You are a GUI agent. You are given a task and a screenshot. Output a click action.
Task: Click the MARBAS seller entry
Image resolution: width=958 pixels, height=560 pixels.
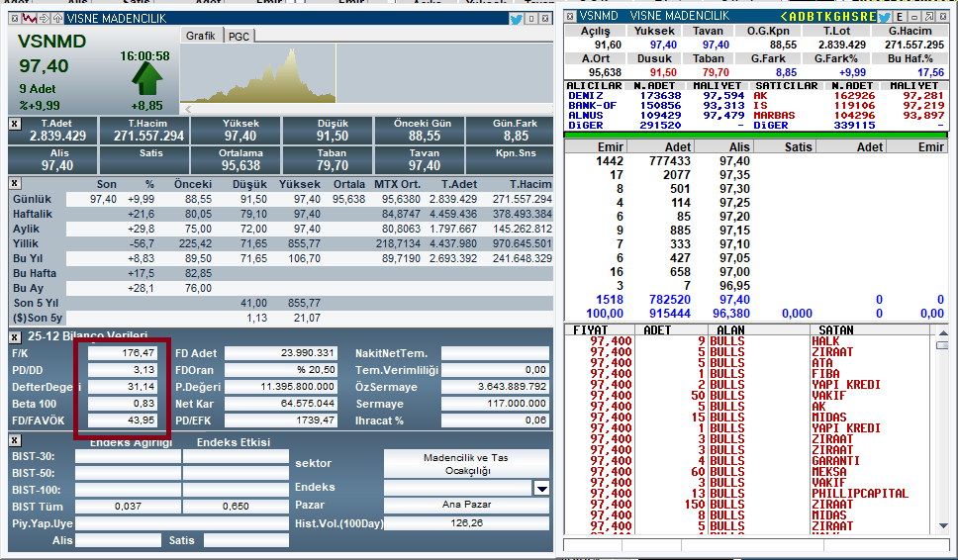[x=774, y=116]
